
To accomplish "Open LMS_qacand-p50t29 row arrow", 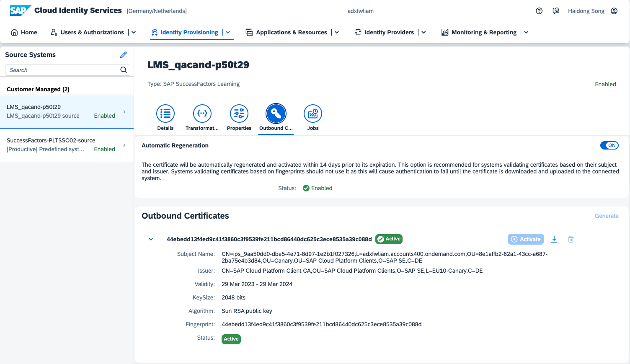I will click(x=124, y=111).
